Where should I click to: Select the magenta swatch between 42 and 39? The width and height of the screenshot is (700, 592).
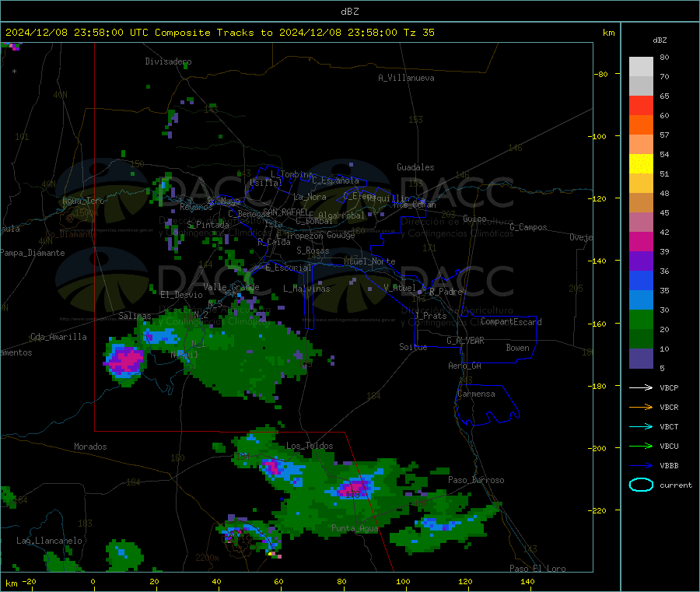pos(641,241)
